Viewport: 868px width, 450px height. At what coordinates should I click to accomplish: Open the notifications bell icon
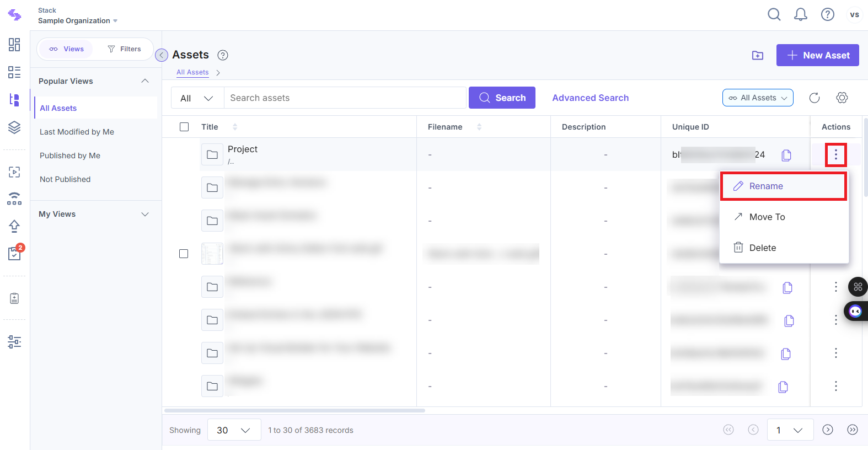point(801,15)
